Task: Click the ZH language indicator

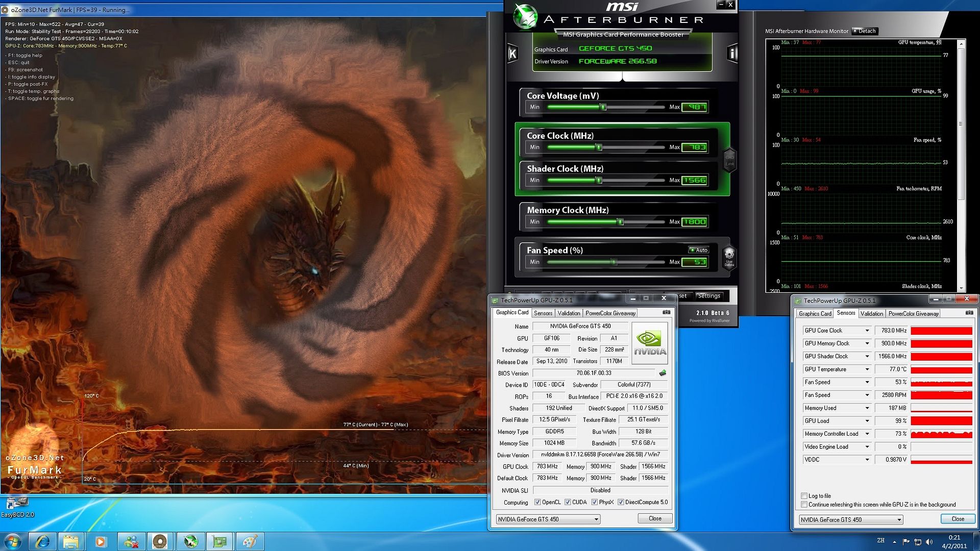Action: (x=880, y=540)
